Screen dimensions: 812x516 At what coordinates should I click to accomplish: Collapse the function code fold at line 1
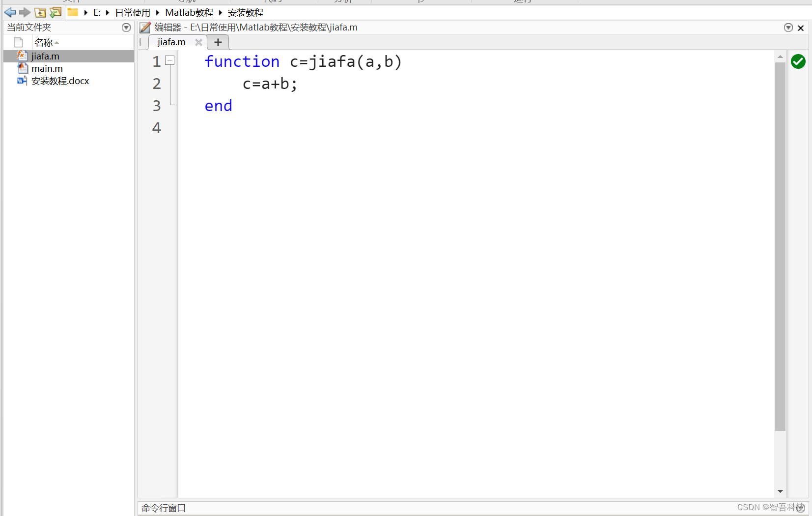pos(170,60)
